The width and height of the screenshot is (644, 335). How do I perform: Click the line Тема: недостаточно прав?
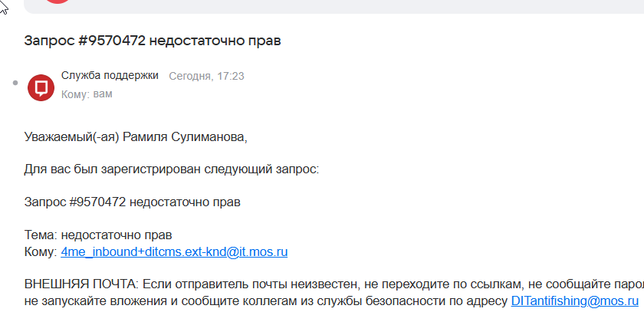click(98, 235)
